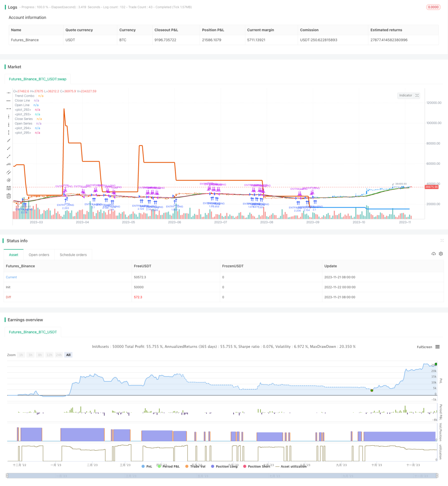Select the price line 123 tool
Viewport: 448px width, 486px height.
click(x=9, y=164)
